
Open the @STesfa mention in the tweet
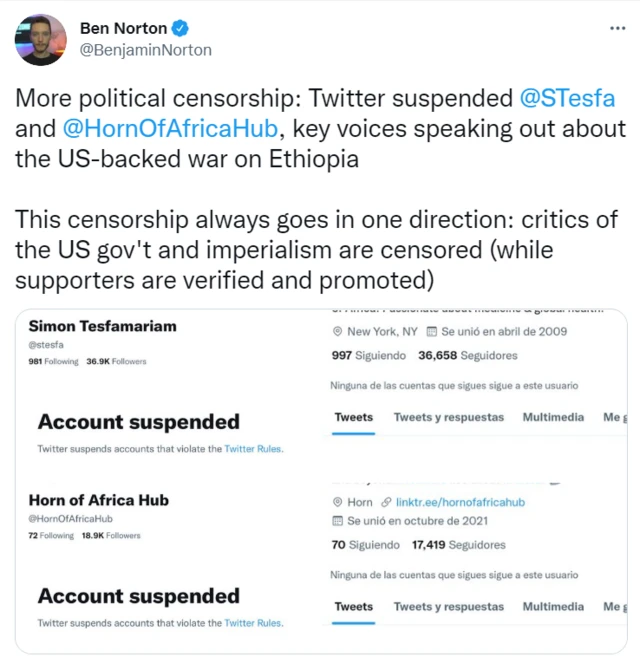[567, 99]
